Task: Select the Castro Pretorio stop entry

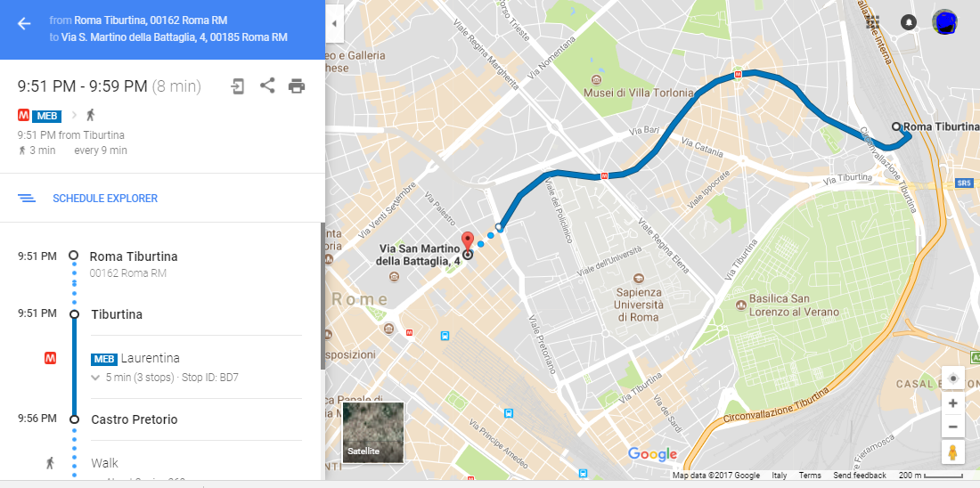Action: [x=135, y=419]
